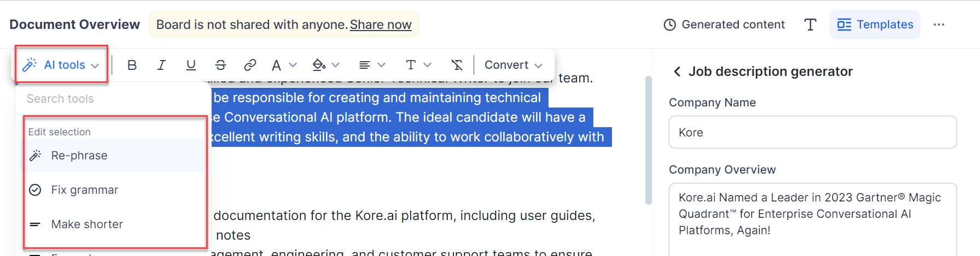Open the three-dot more options menu
The width and height of the screenshot is (980, 256).
[x=939, y=25]
